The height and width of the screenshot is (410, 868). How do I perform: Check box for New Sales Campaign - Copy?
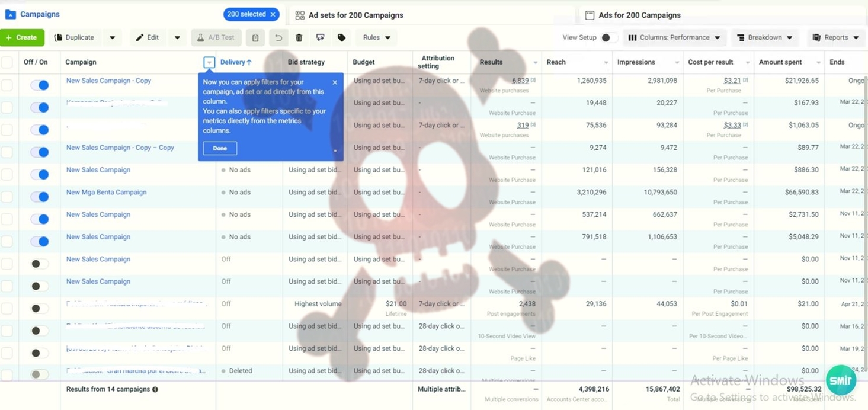7,85
